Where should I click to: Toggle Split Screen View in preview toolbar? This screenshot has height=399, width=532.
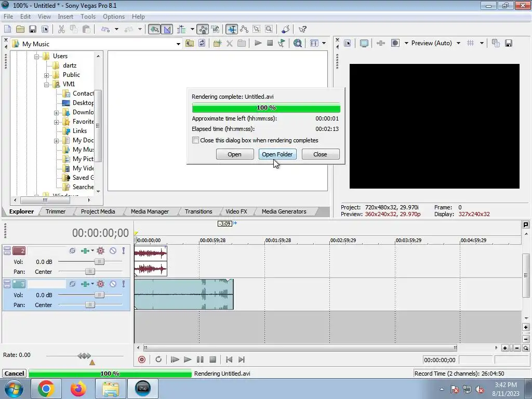pos(395,43)
